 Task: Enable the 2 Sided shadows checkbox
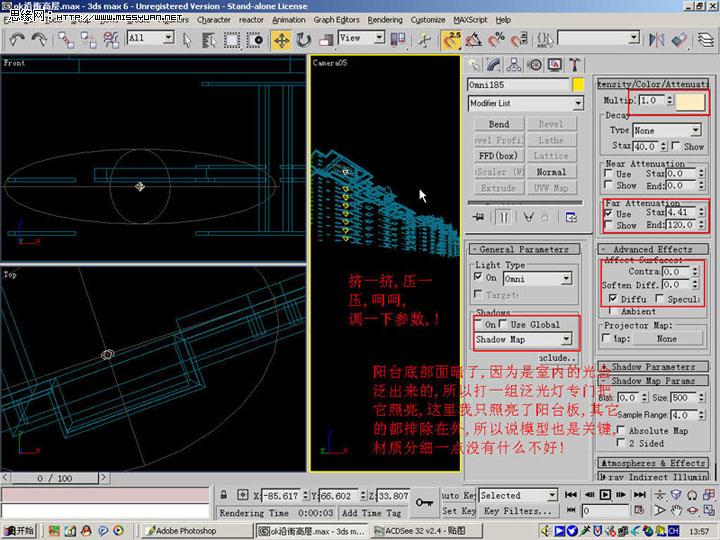pyautogui.click(x=621, y=443)
